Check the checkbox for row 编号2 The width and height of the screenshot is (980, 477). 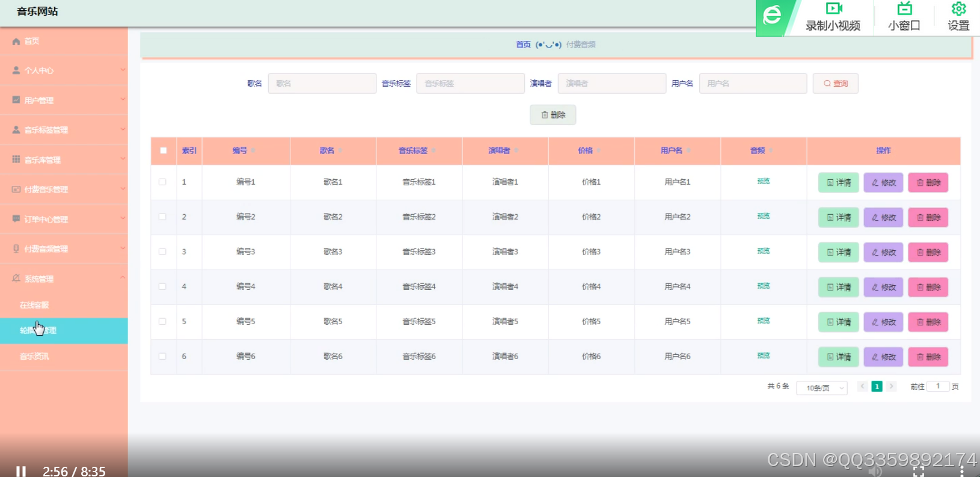click(162, 217)
